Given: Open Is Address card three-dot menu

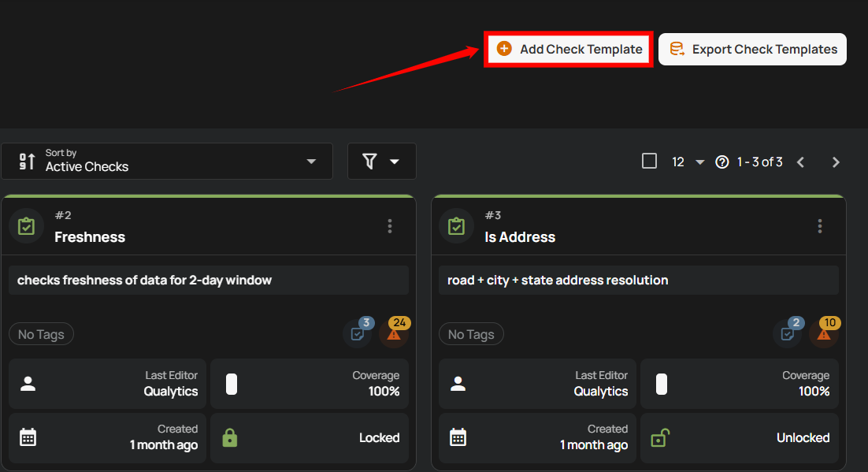Looking at the screenshot, I should coord(819,226).
